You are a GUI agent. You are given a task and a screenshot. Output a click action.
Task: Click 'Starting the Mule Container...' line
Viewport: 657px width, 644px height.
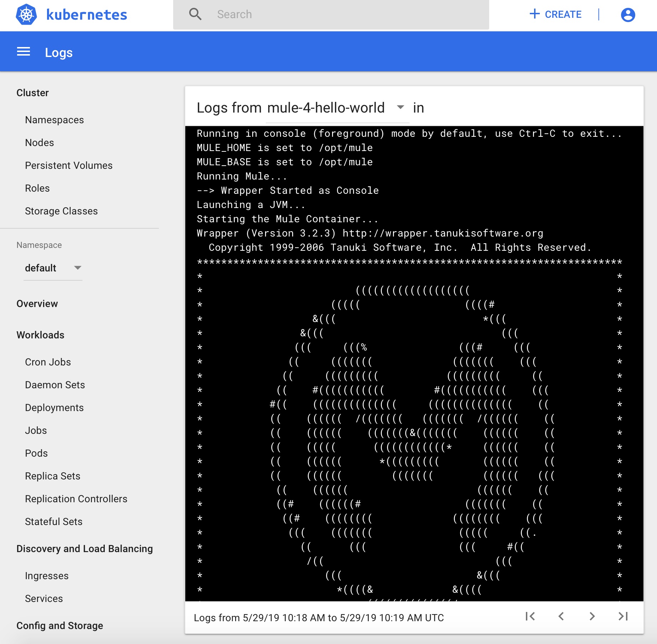(x=288, y=219)
